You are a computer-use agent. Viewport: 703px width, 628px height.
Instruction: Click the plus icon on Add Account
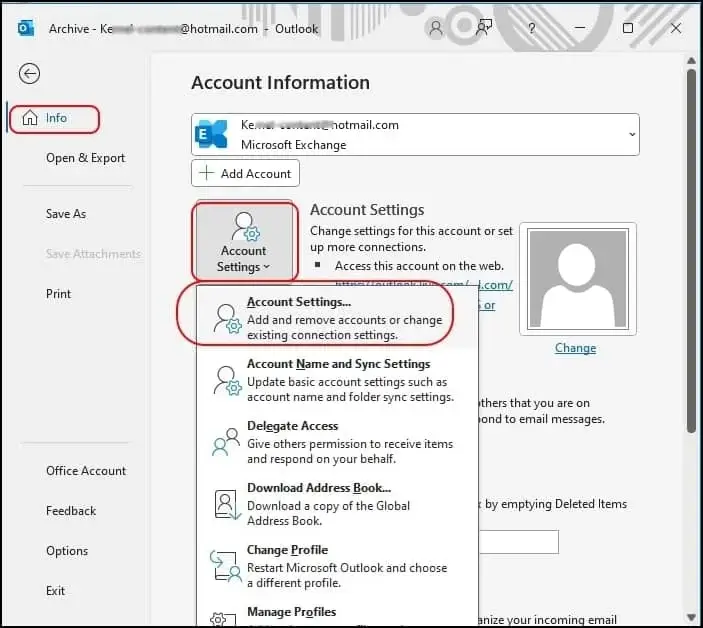[x=206, y=173]
